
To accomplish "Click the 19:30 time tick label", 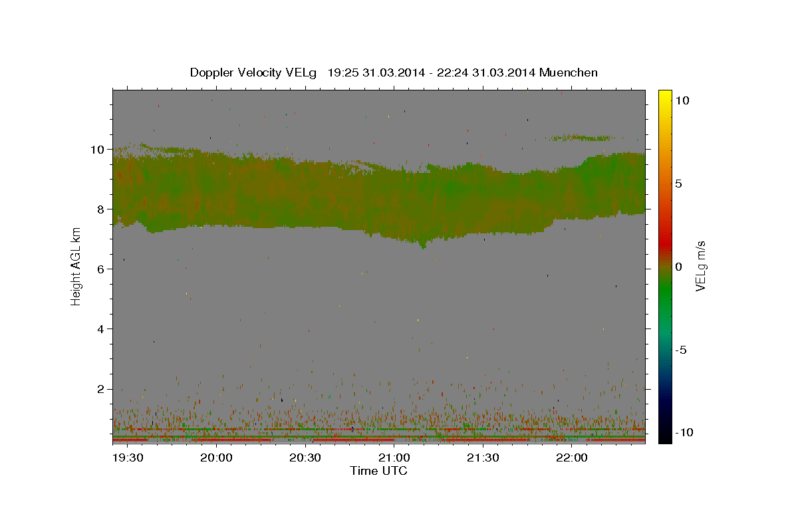I will pyautogui.click(x=127, y=458).
